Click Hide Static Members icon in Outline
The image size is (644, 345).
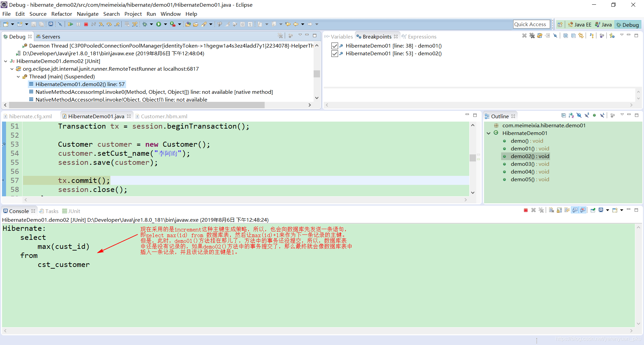(587, 116)
